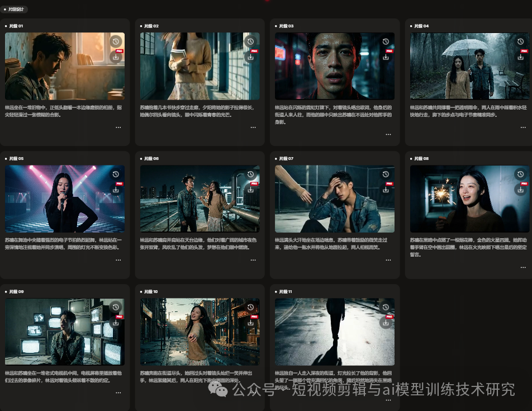Download the 片段 08 sparkler image
Screen dimensions: 532x411
click(520, 190)
